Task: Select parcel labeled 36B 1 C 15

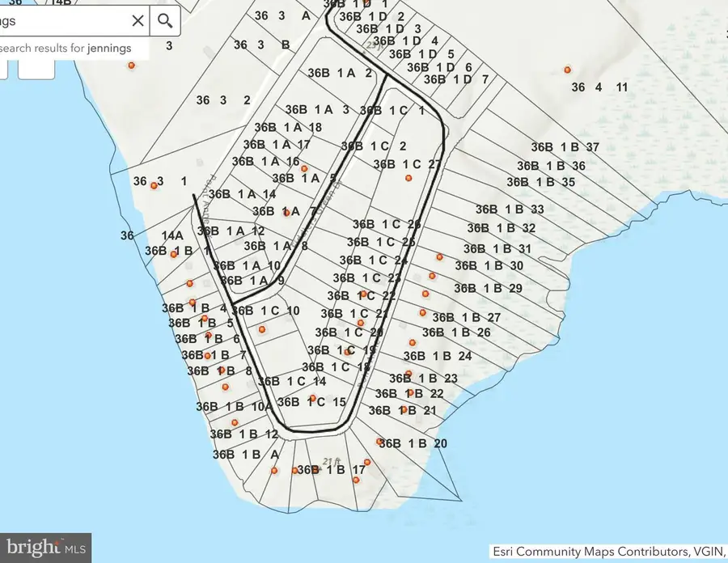Action: coord(311,402)
